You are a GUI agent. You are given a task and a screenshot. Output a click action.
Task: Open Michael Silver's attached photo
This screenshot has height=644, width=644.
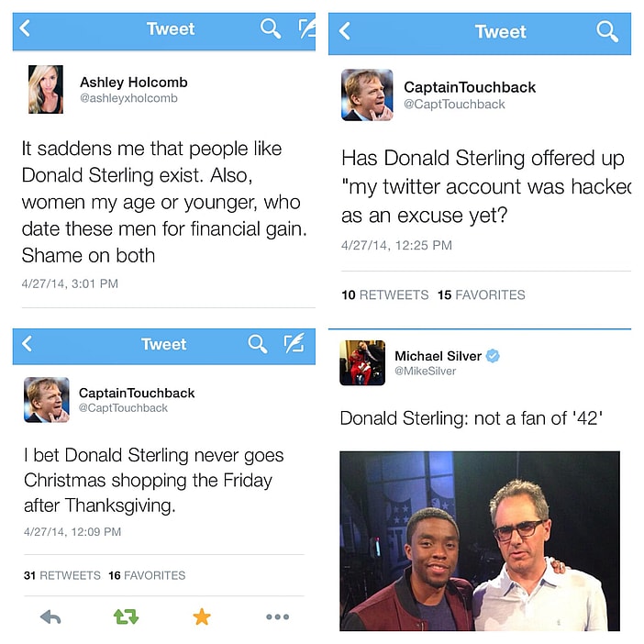coord(480,541)
